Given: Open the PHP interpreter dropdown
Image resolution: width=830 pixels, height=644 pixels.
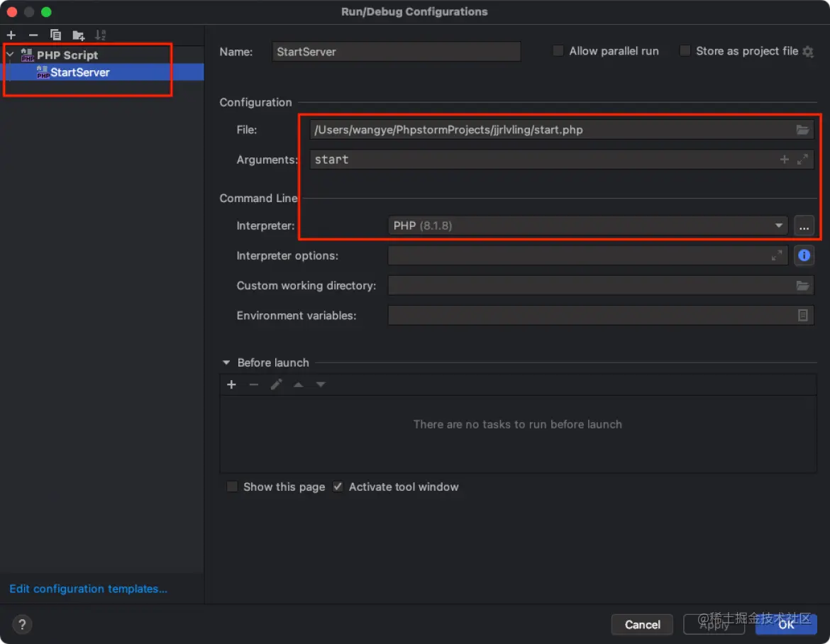Looking at the screenshot, I should pos(587,226).
